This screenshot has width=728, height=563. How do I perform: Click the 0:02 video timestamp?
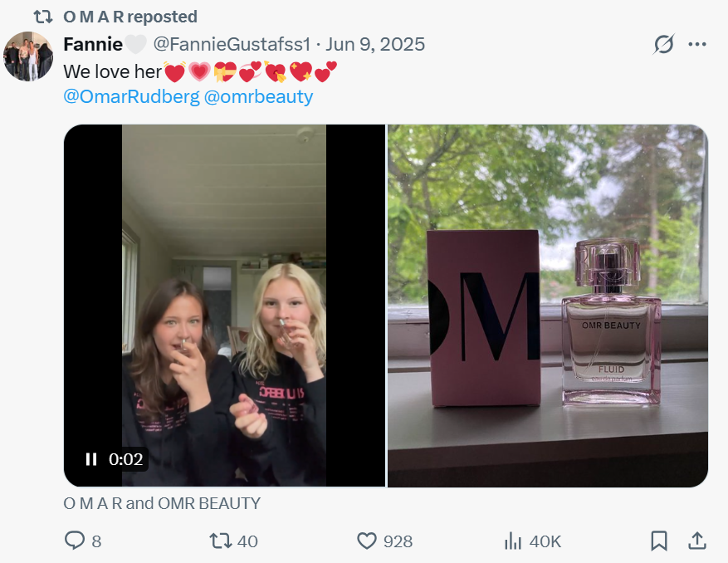pos(126,459)
